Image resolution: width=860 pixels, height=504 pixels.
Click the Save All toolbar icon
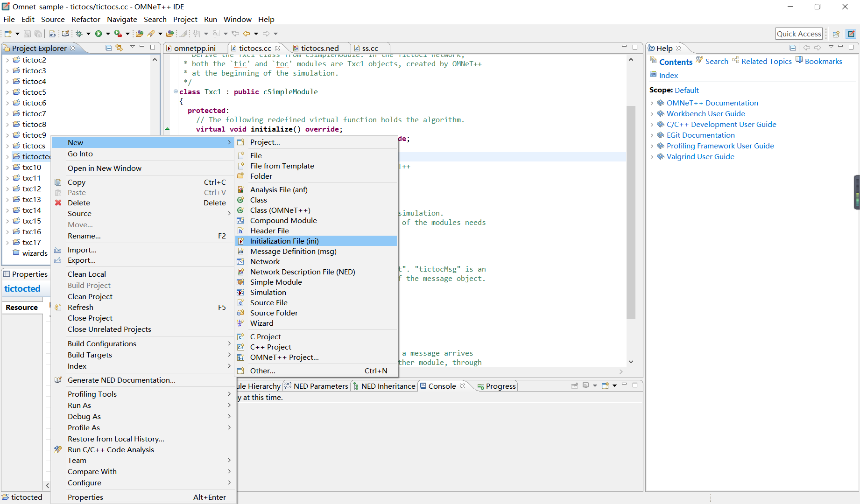38,34
